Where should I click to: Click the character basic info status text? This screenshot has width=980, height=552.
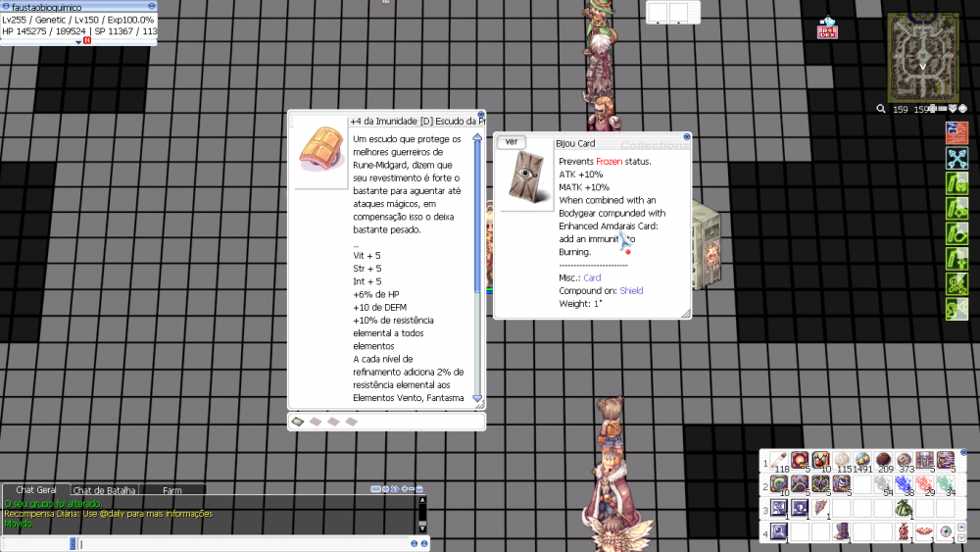(78, 25)
